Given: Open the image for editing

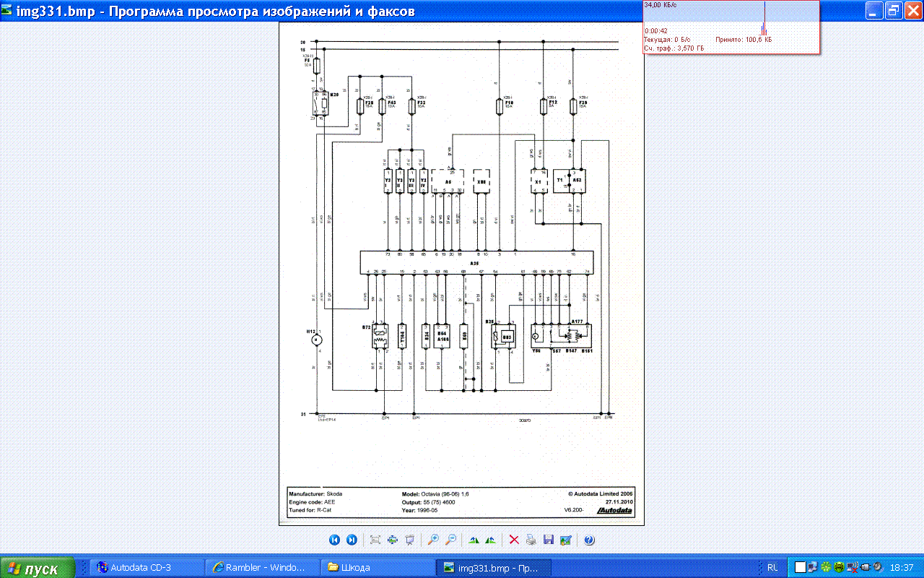Looking at the screenshot, I should pyautogui.click(x=566, y=540).
